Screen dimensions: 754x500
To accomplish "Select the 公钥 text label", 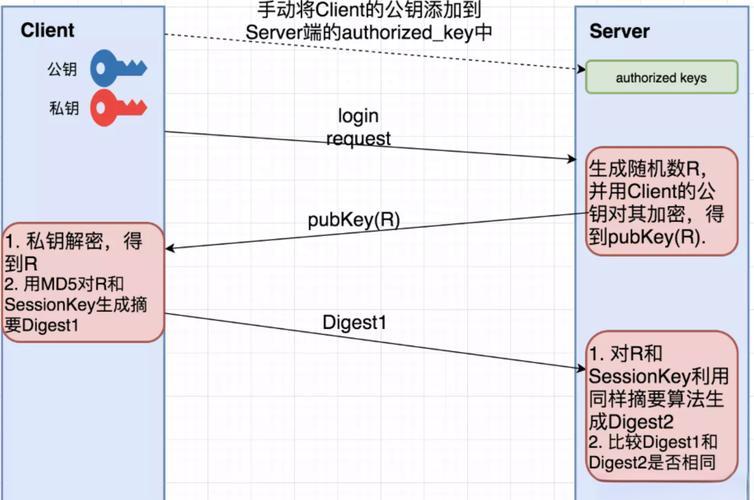I will pos(63,70).
